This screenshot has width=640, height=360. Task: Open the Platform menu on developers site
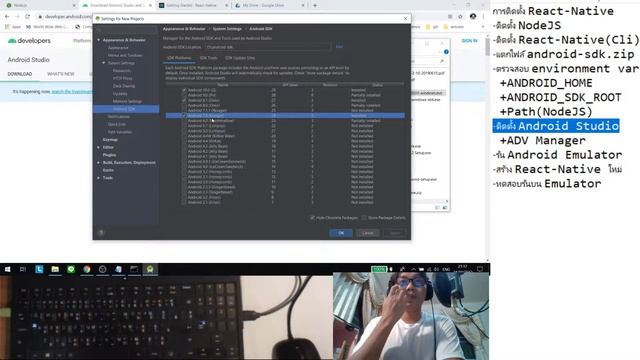pos(82,41)
